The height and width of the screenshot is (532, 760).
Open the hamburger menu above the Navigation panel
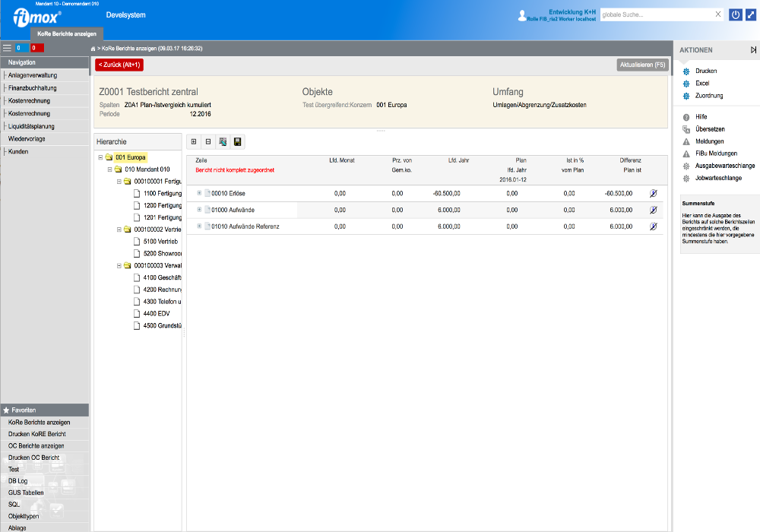pos(7,48)
